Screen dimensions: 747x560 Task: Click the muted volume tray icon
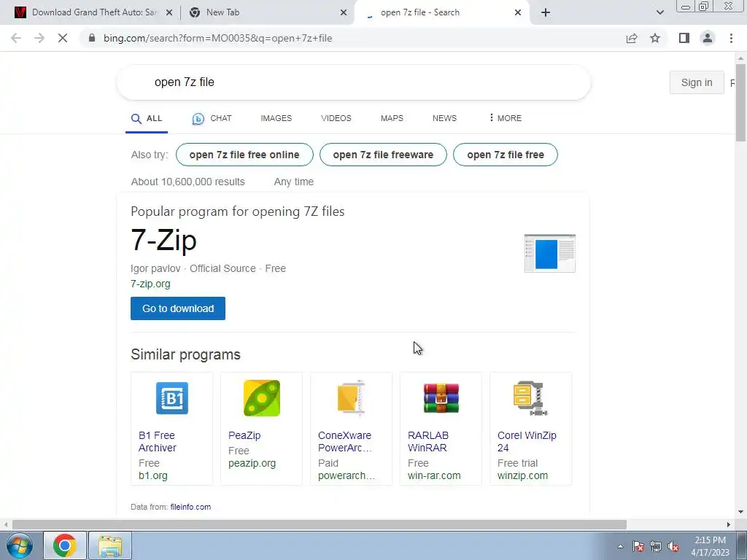(x=673, y=546)
